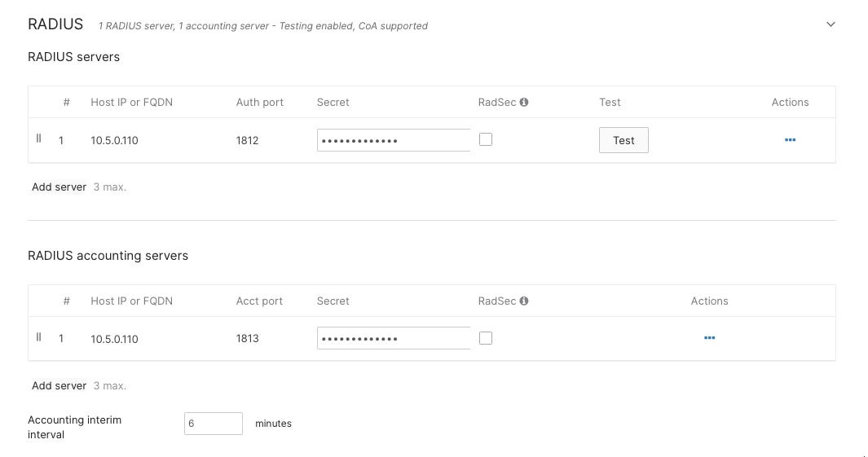868x457 pixels.
Task: Select host IP in RADIUS servers row
Action: point(115,141)
